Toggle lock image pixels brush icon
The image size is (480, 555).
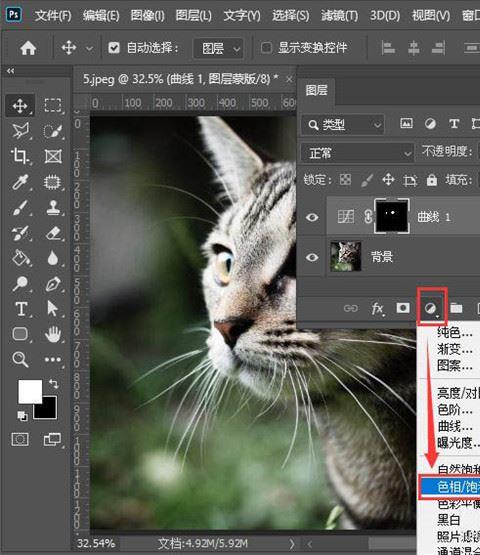[367, 180]
